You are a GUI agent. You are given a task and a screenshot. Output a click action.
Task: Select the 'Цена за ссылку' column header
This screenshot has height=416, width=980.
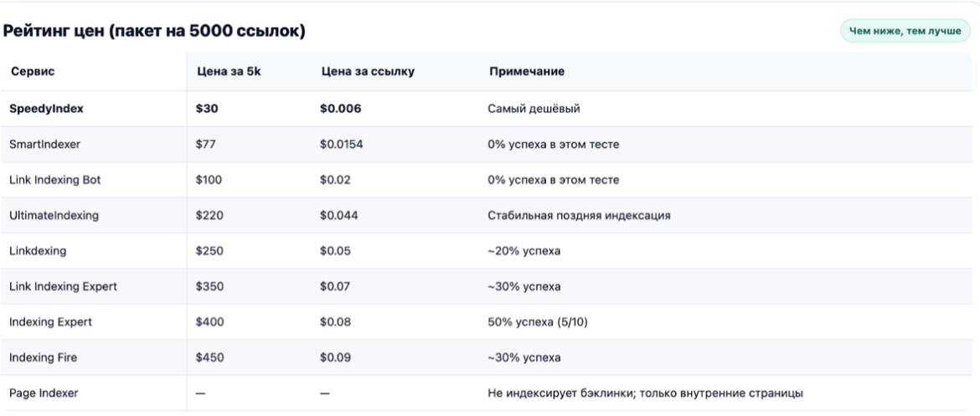click(x=368, y=72)
